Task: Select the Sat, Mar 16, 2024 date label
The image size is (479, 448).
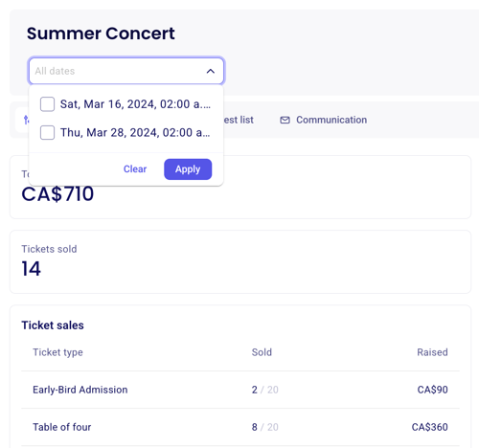Action: click(x=135, y=104)
